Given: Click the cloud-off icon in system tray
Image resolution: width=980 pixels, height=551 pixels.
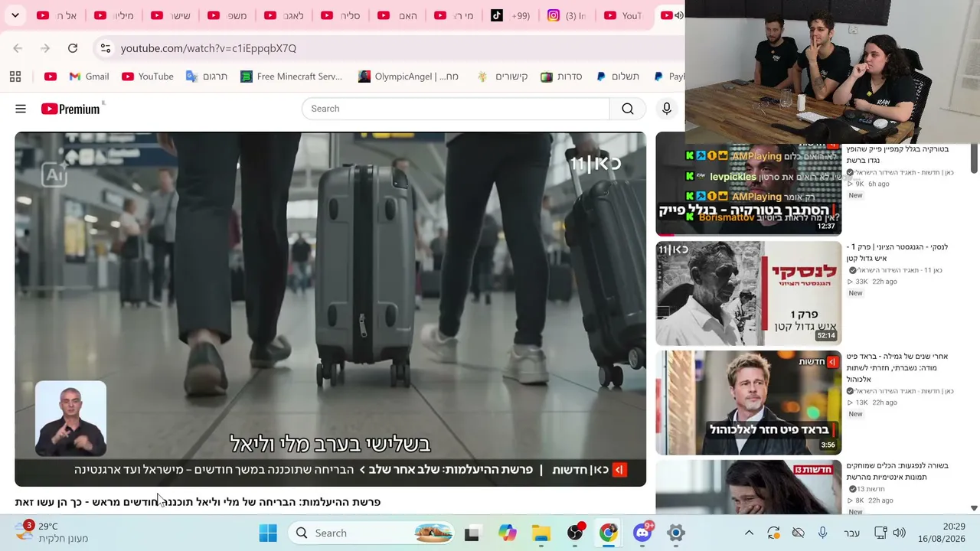Looking at the screenshot, I should pos(798,533).
